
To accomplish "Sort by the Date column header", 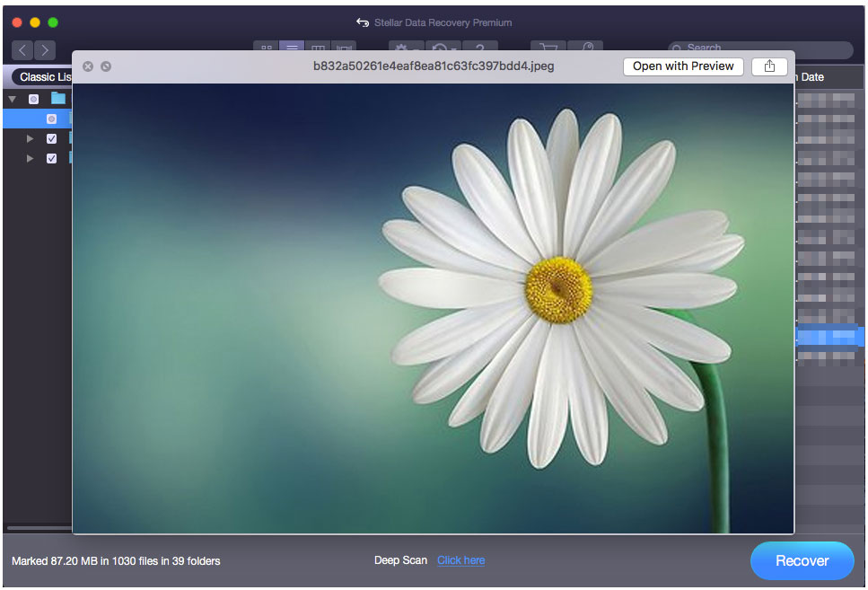I will coord(812,77).
